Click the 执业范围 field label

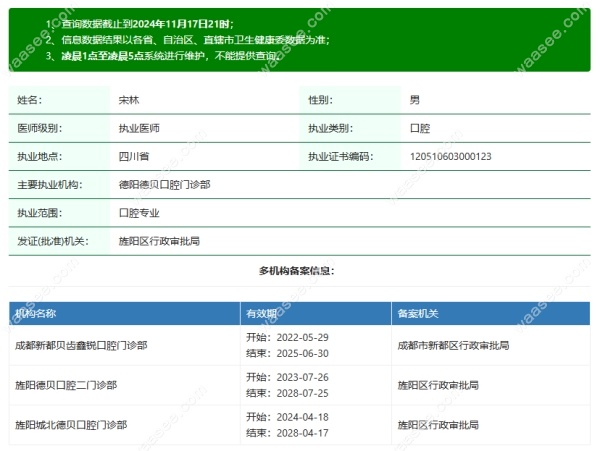(39, 213)
